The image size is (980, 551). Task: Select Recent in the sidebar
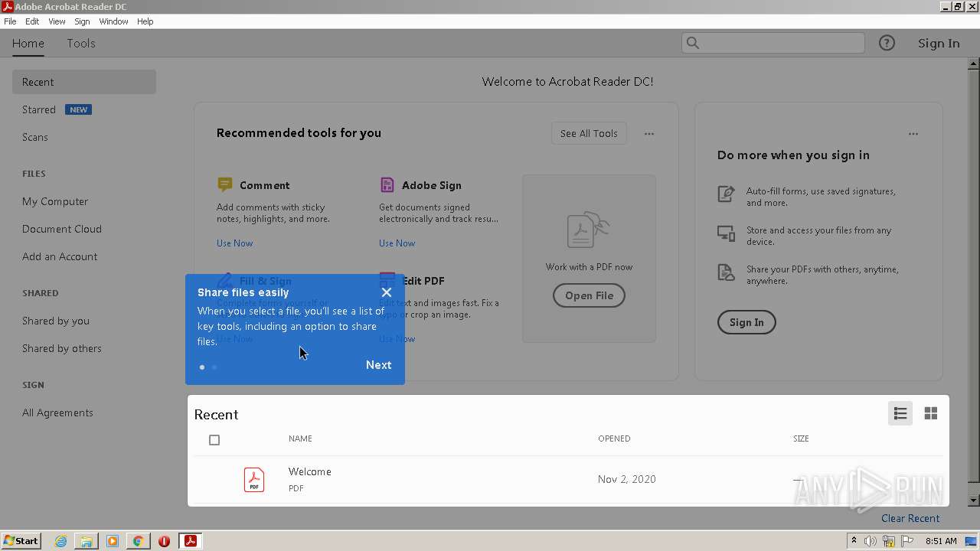click(x=84, y=82)
